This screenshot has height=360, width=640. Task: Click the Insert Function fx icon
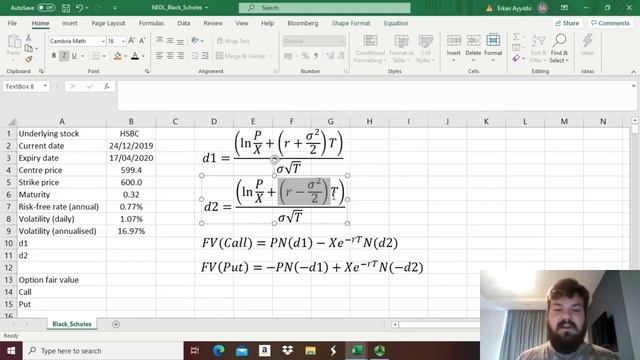pyautogui.click(x=107, y=87)
